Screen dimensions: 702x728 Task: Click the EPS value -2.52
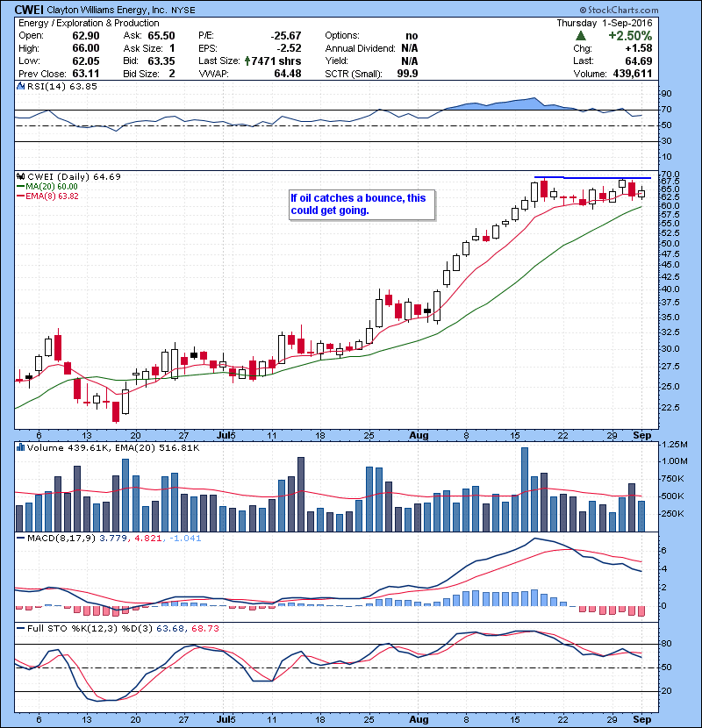tap(289, 48)
